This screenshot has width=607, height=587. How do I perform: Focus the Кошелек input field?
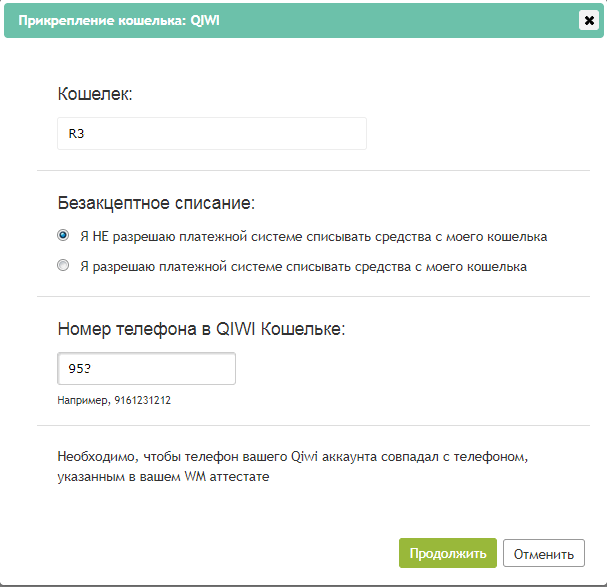pyautogui.click(x=212, y=134)
